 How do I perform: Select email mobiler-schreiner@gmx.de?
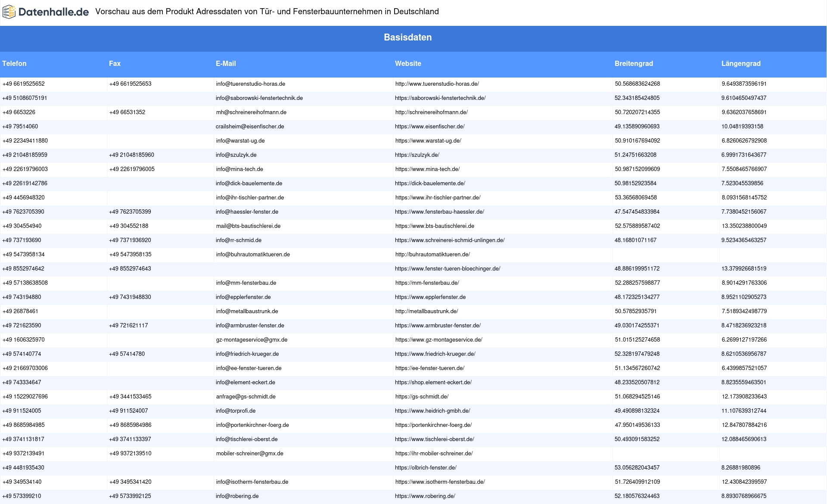(249, 454)
